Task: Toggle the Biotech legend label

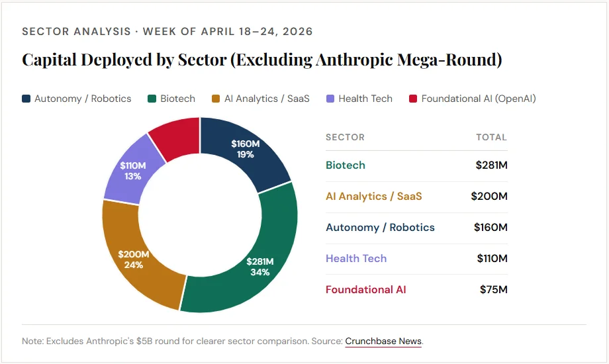Action: coord(177,99)
